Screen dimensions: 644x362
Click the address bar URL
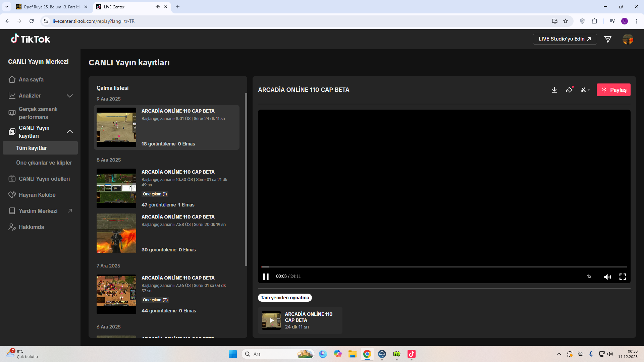tap(94, 21)
